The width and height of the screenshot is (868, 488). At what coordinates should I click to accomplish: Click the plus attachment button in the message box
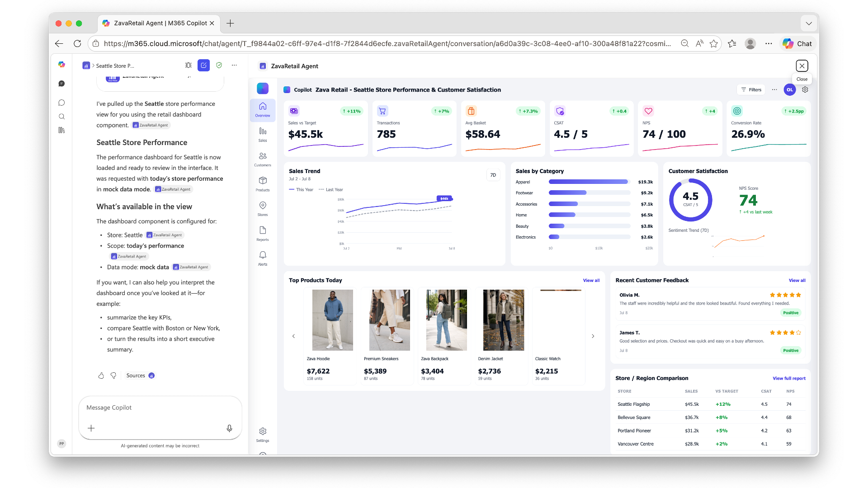pos(91,428)
